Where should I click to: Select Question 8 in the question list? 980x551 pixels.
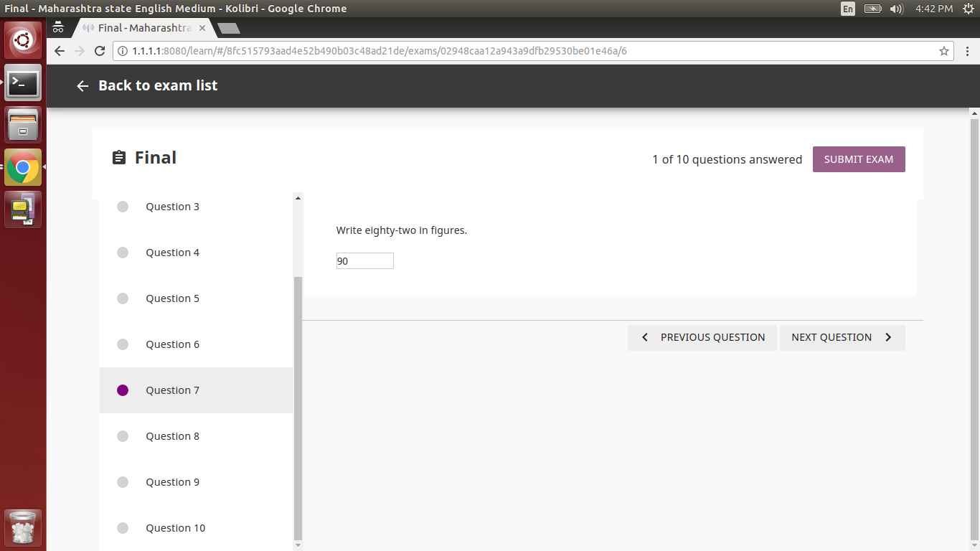(x=172, y=435)
